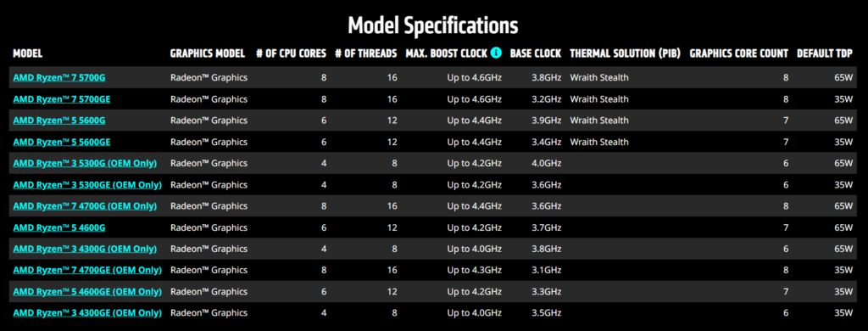
Task: Open the AMD Ryzen 5 5600GE link
Action: tap(61, 142)
